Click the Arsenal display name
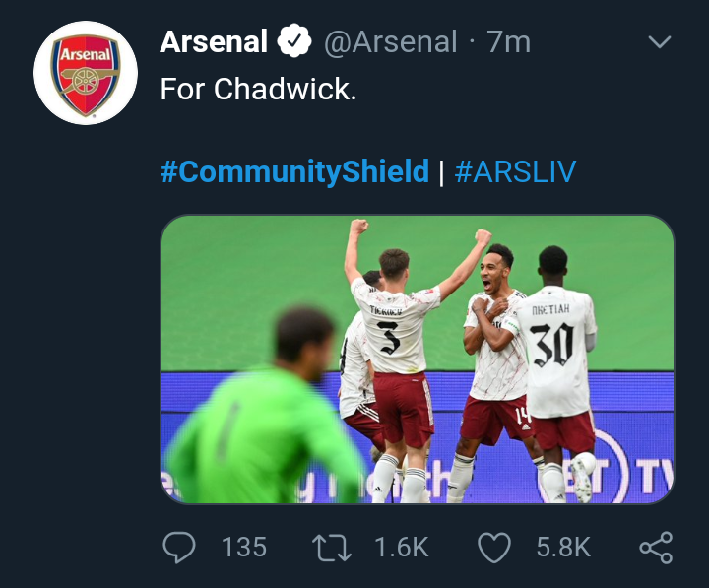The width and height of the screenshot is (709, 588). (214, 41)
